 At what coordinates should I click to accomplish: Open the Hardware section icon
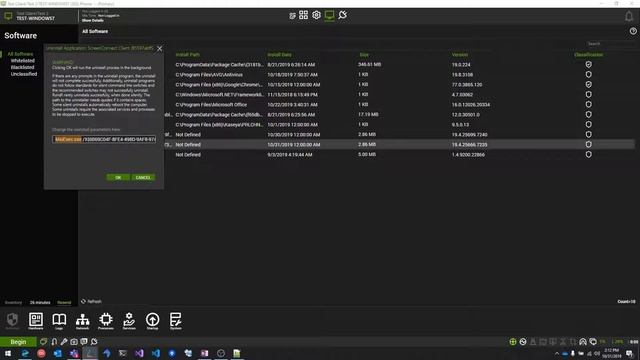(x=36, y=320)
